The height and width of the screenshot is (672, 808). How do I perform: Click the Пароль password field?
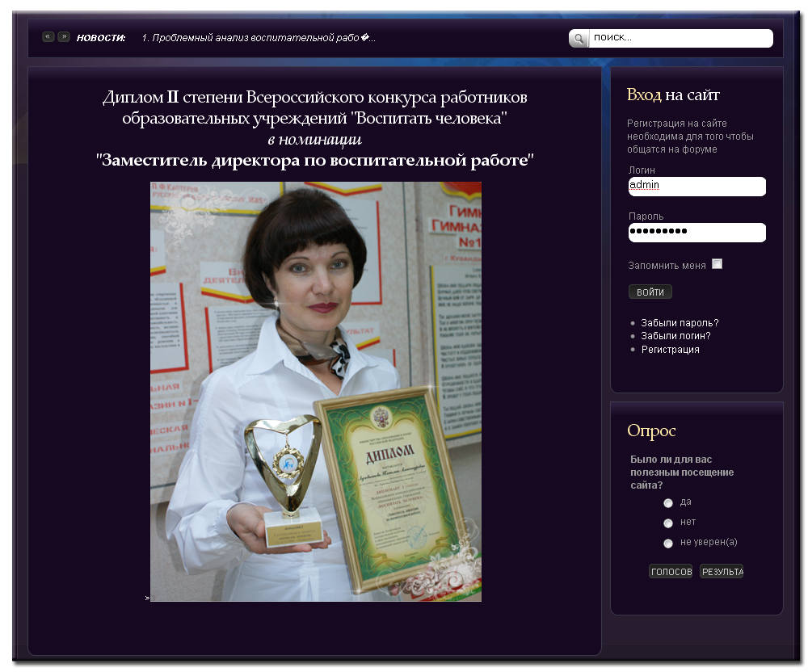point(696,233)
